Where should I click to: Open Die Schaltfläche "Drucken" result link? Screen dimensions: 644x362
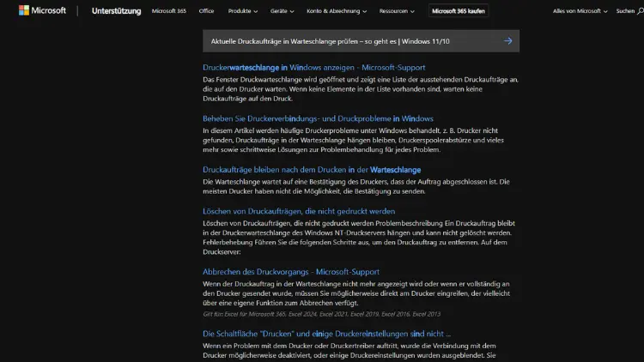(x=326, y=334)
